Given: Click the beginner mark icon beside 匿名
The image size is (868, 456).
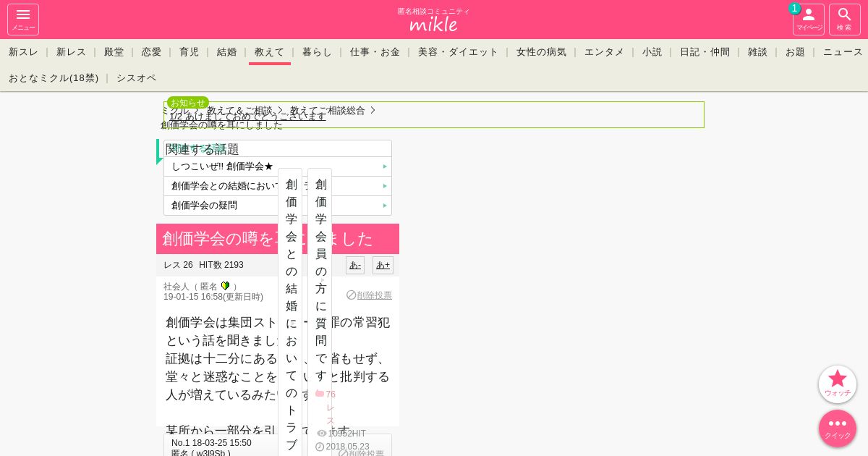Looking at the screenshot, I should click(x=225, y=286).
